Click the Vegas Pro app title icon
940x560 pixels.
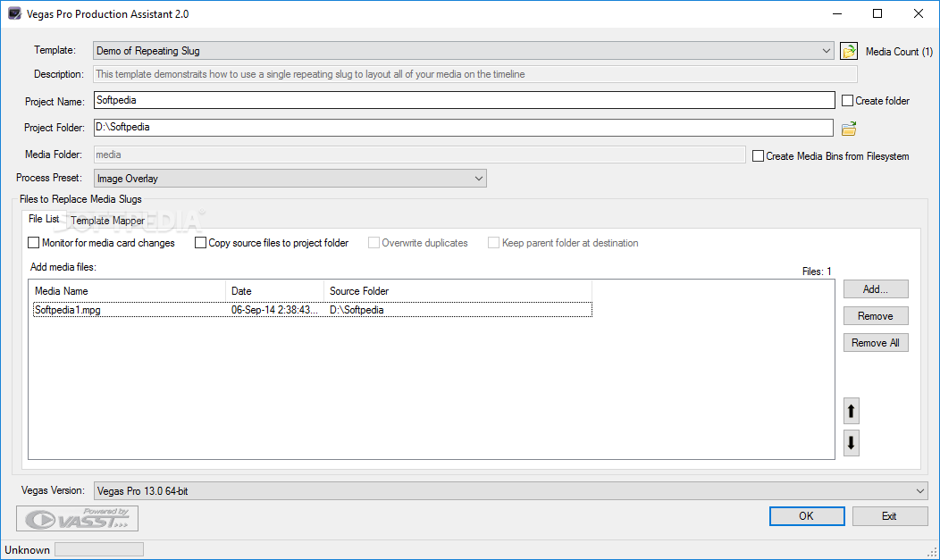(x=14, y=13)
